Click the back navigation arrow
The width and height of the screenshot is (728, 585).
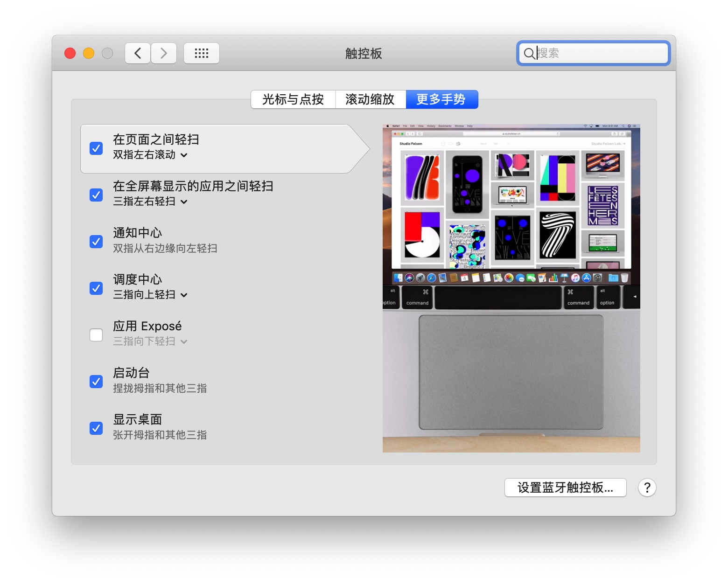(x=138, y=53)
